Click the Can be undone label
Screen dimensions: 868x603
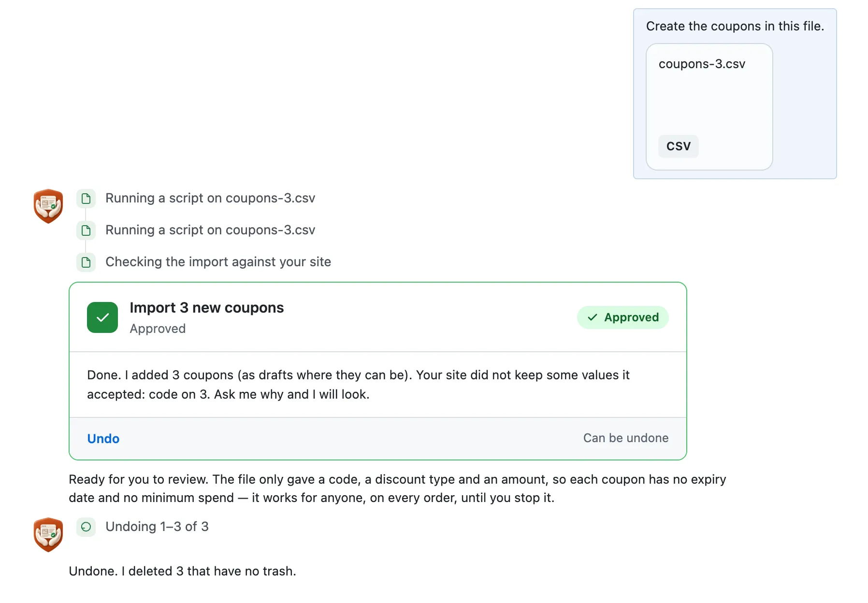(x=626, y=438)
